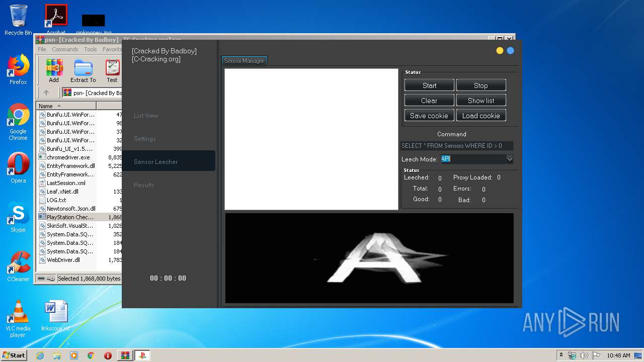The width and height of the screenshot is (644, 362).
Task: Select Leaf.xNet.dll in WinRAR list
Action: (62, 192)
